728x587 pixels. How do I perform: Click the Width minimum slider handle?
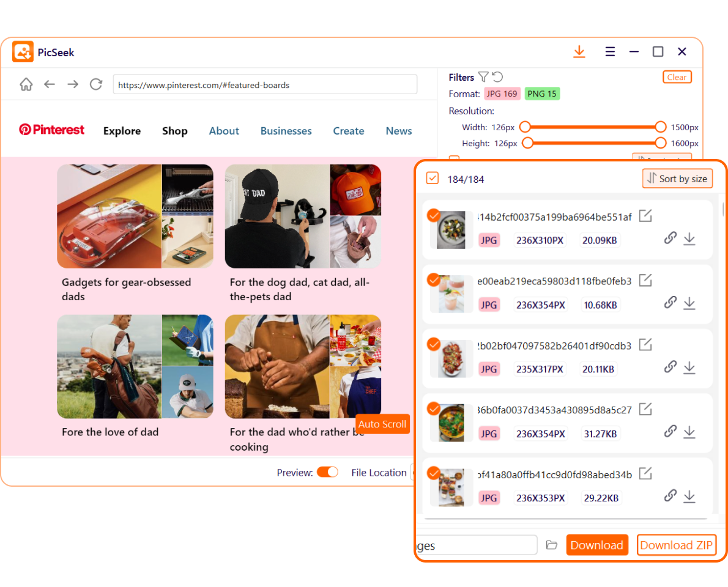525,127
